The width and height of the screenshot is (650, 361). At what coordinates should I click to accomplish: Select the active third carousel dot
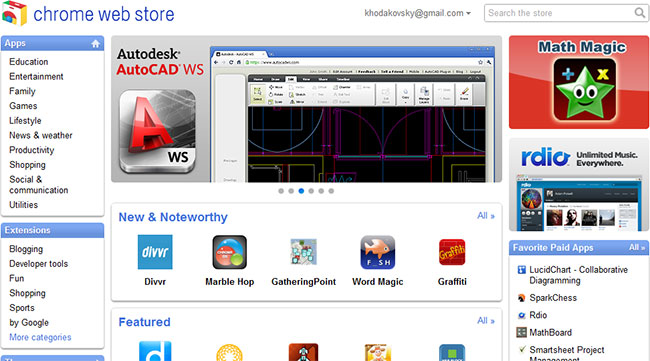click(x=301, y=191)
